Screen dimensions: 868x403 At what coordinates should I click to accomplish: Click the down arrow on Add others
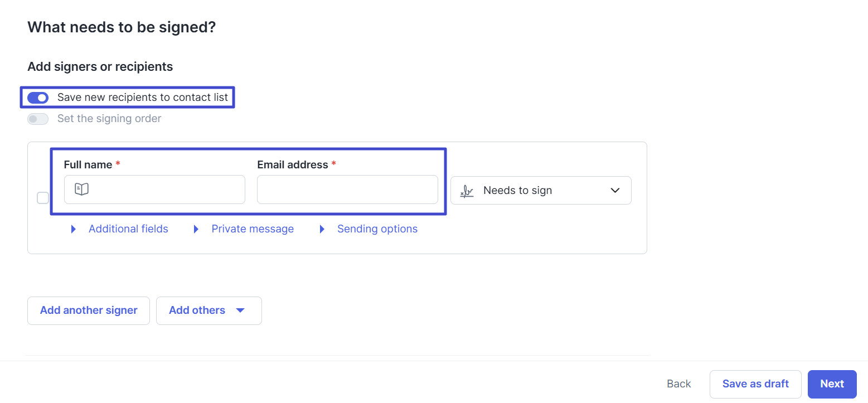click(x=240, y=310)
